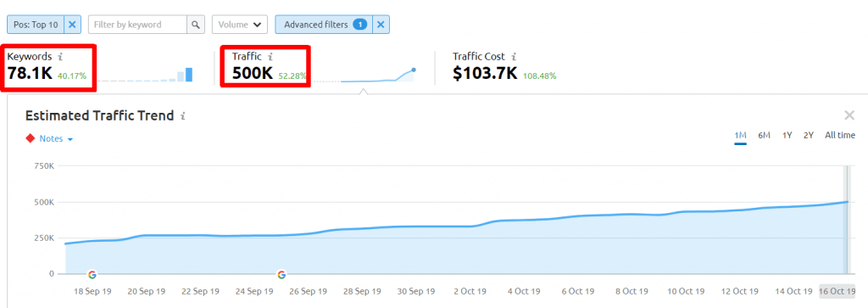Select the All time range
The width and height of the screenshot is (868, 308).
[x=840, y=135]
